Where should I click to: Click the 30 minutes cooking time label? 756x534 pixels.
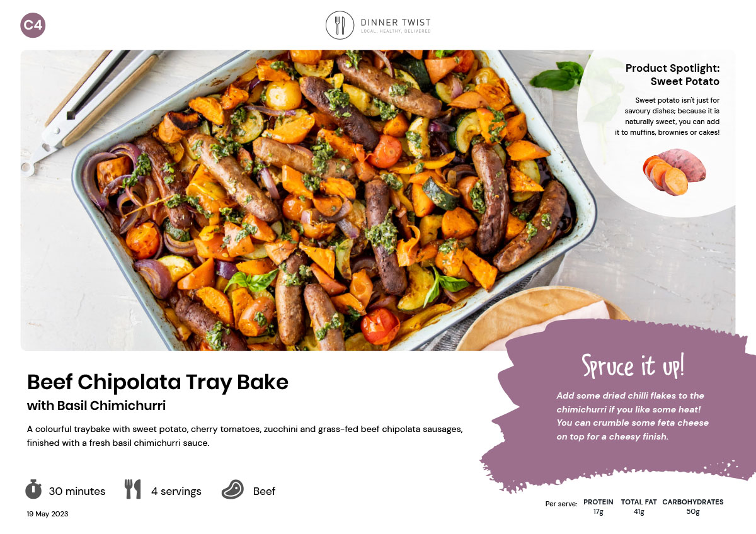77,491
